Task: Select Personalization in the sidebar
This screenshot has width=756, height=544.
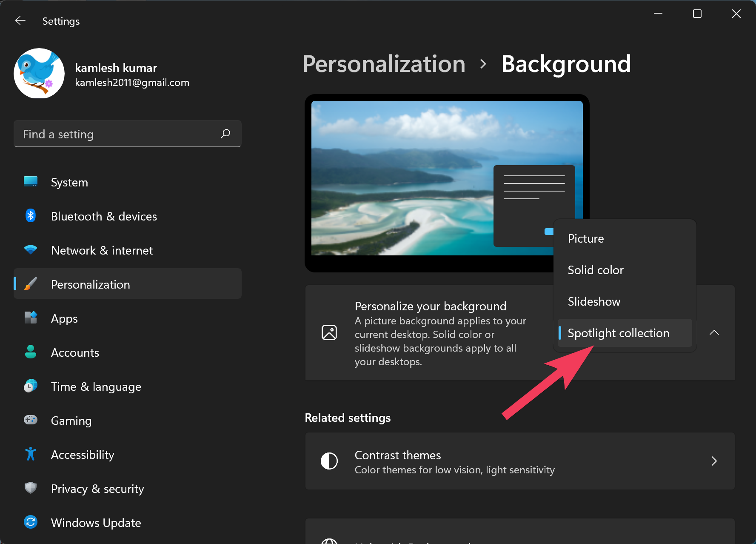Action: [x=128, y=283]
